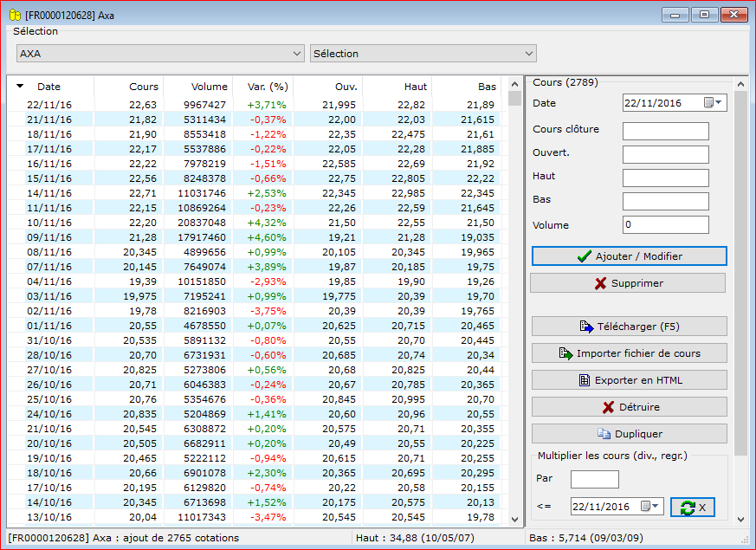Apply the multiplier with the green refresh X button
The height and width of the screenshot is (550, 756).
[x=693, y=507]
